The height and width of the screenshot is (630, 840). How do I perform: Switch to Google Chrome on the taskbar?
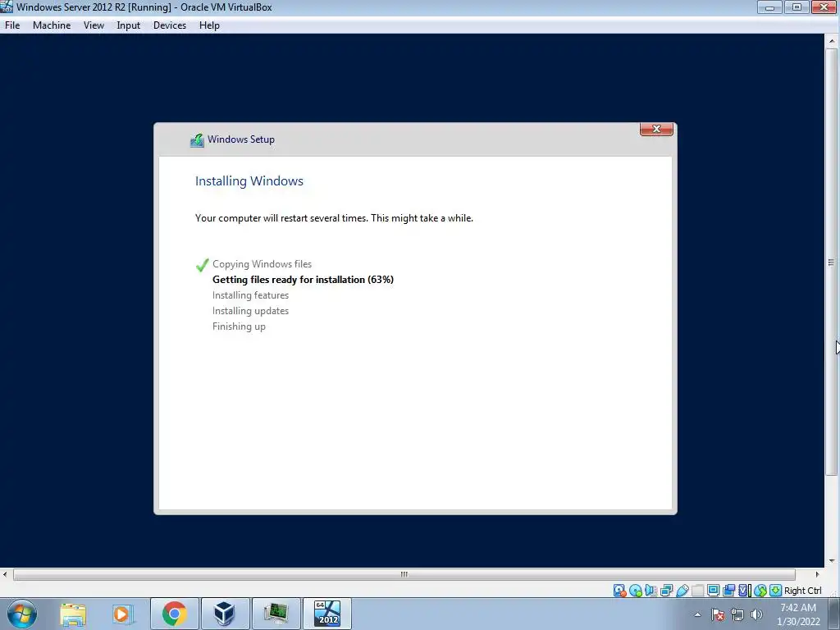point(174,614)
